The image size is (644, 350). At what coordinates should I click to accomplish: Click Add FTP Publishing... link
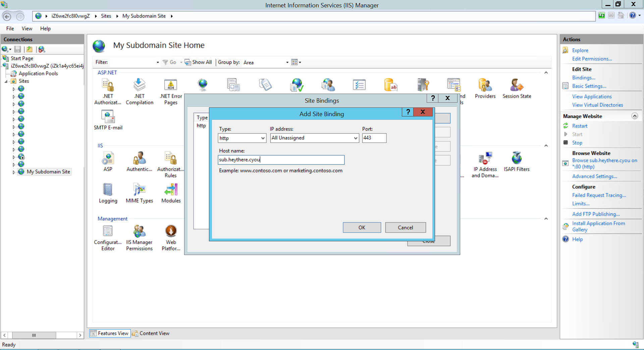click(596, 214)
